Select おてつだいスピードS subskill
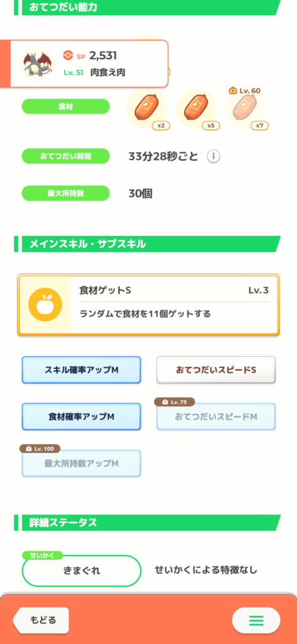 click(216, 370)
